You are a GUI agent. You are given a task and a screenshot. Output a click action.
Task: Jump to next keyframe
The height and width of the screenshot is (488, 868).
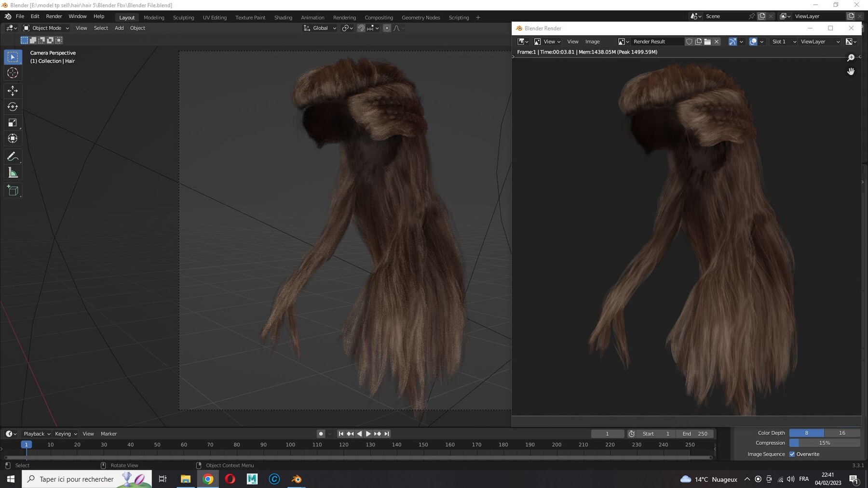[x=378, y=434]
